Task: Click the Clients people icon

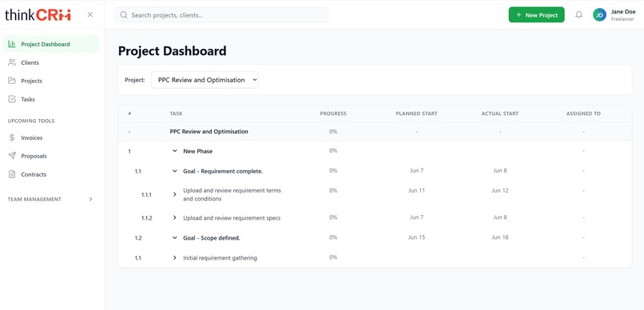Action: [12, 62]
